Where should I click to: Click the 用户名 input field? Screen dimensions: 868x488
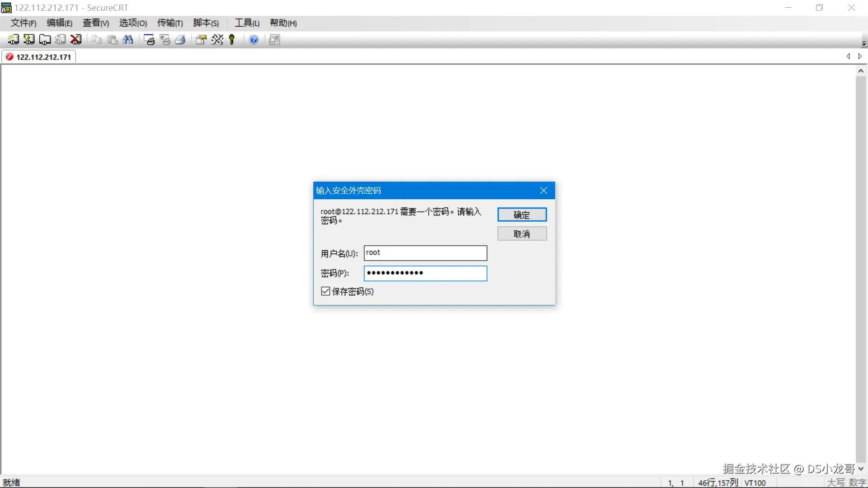point(425,253)
